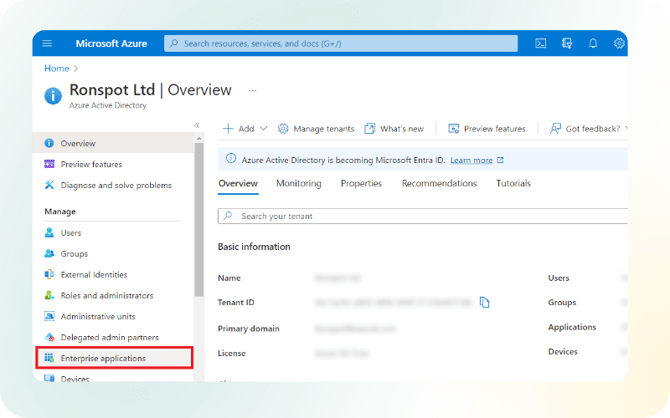The height and width of the screenshot is (418, 670).
Task: Open Preview features in toolbar
Action: (x=487, y=129)
